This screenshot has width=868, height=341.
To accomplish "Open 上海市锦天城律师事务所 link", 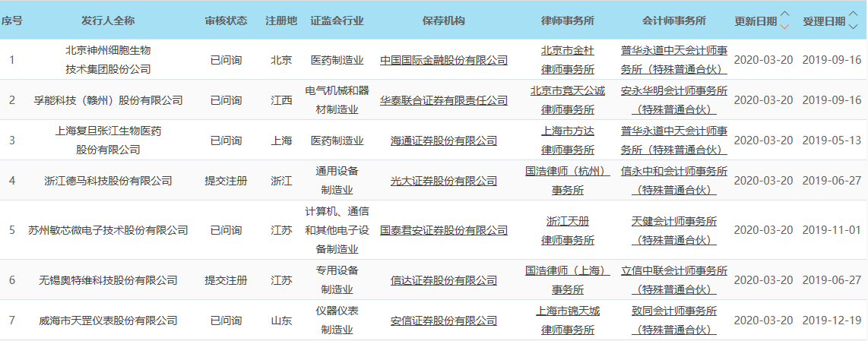I will (x=568, y=320).
